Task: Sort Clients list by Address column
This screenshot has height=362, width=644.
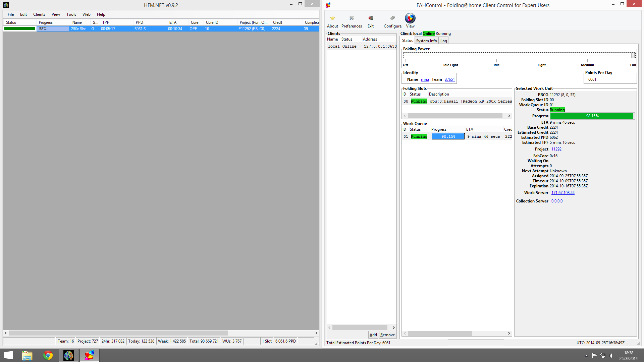Action: (x=379, y=39)
